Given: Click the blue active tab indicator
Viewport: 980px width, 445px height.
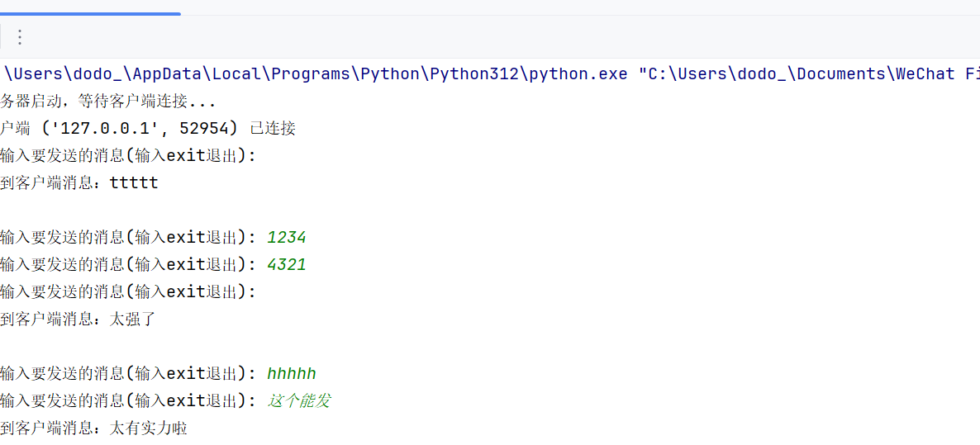Looking at the screenshot, I should coord(90,13).
